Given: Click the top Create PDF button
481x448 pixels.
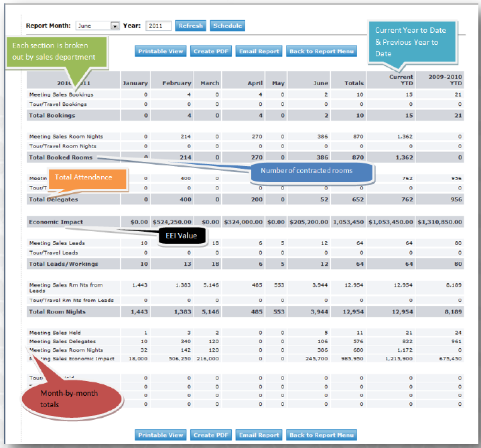Looking at the screenshot, I should pos(211,51).
